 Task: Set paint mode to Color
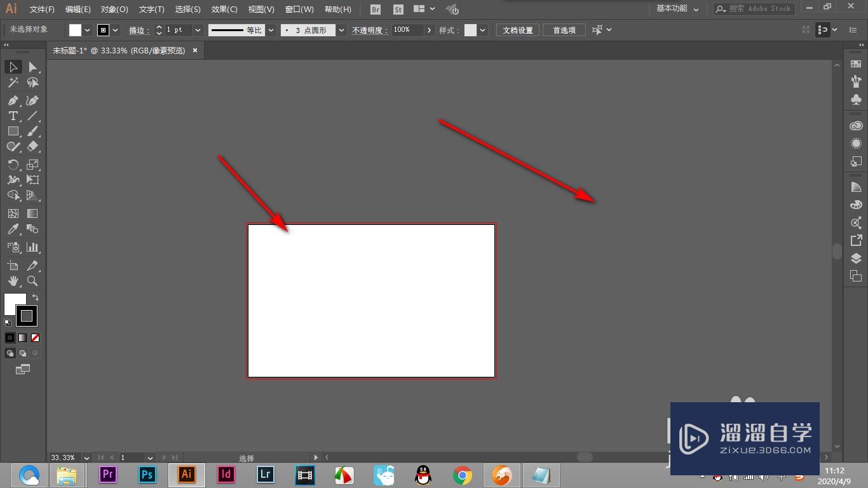click(10, 337)
